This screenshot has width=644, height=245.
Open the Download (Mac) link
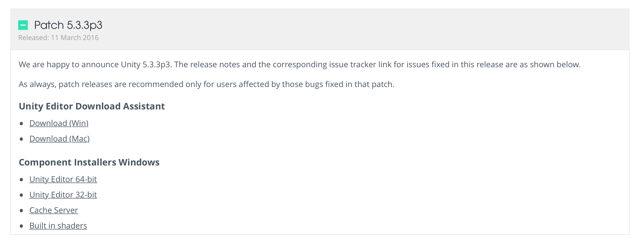(x=59, y=139)
